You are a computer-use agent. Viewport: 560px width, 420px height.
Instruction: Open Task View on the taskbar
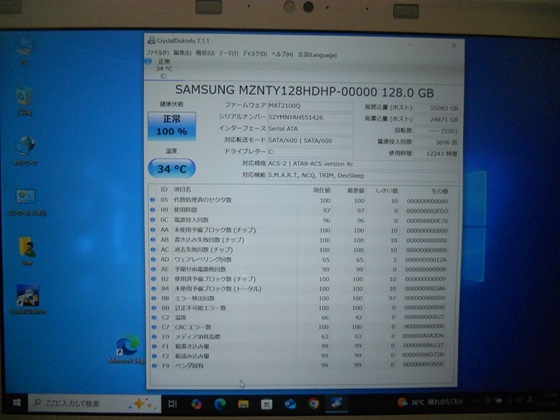click(172, 404)
